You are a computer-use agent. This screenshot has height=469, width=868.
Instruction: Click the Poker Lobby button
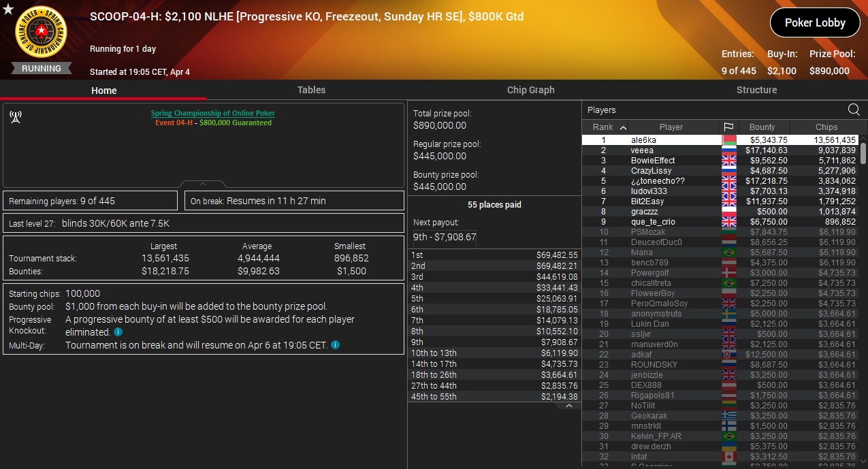(815, 22)
